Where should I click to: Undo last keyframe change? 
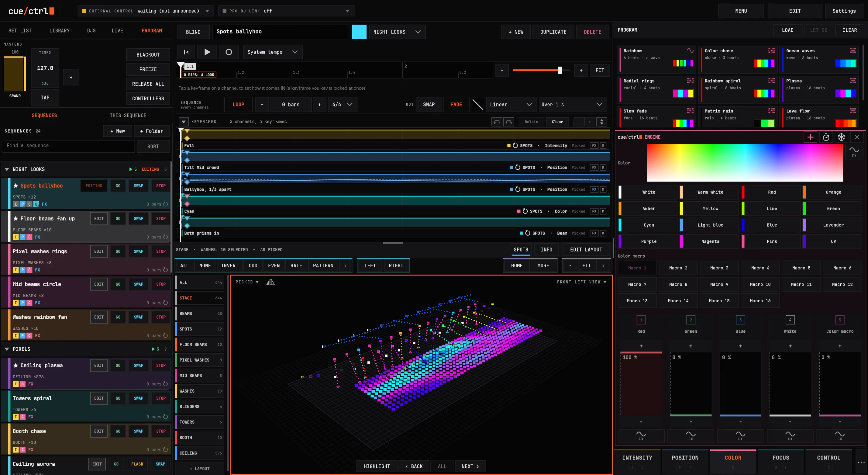tap(497, 122)
